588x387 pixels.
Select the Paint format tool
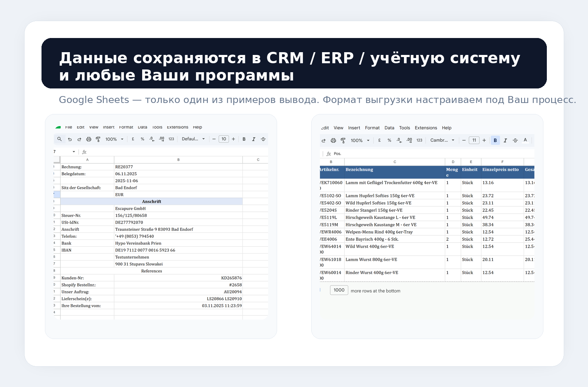coord(98,139)
